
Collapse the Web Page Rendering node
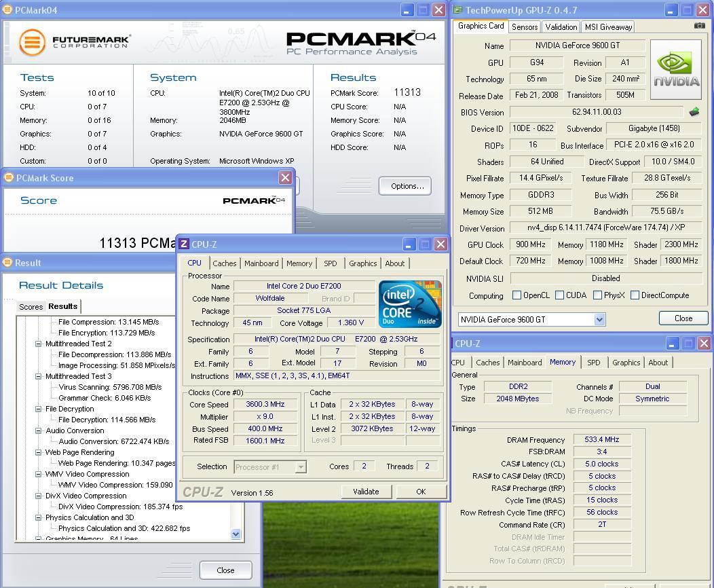tap(39, 452)
